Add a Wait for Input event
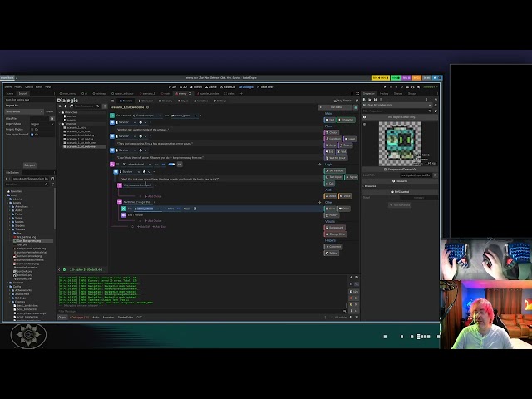The height and width of the screenshot is (399, 532). point(336,158)
